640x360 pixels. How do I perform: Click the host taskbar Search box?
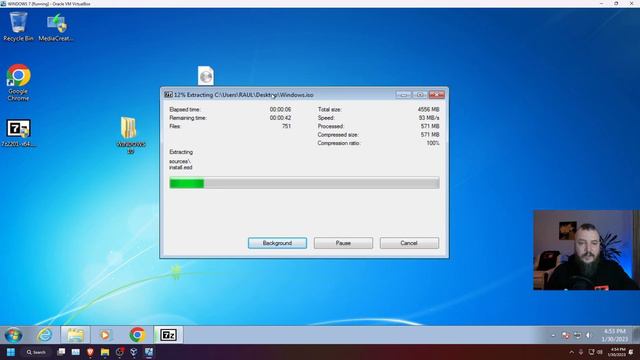click(x=36, y=352)
